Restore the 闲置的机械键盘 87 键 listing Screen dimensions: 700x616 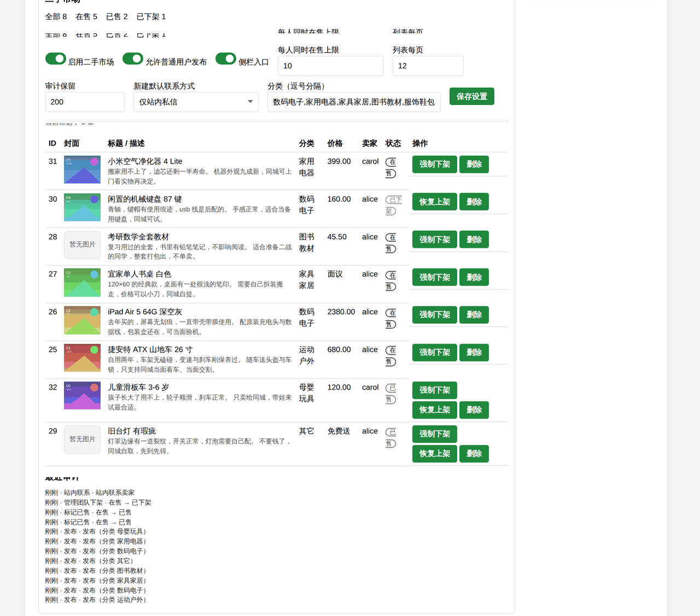435,202
